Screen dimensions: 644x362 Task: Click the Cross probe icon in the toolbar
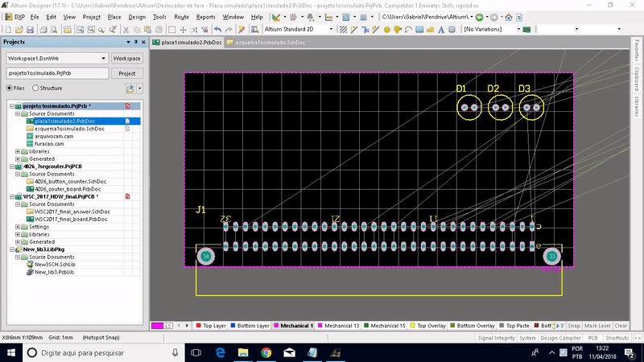(242, 30)
